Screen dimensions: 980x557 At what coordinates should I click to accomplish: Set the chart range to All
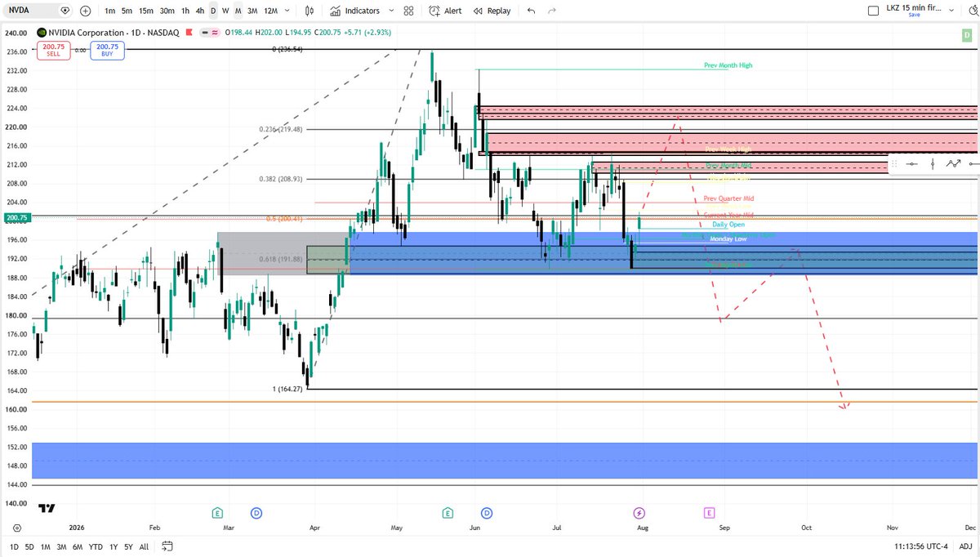tap(145, 546)
